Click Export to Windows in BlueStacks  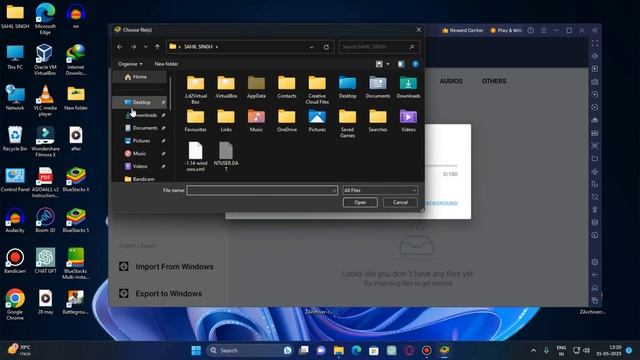coord(160,293)
